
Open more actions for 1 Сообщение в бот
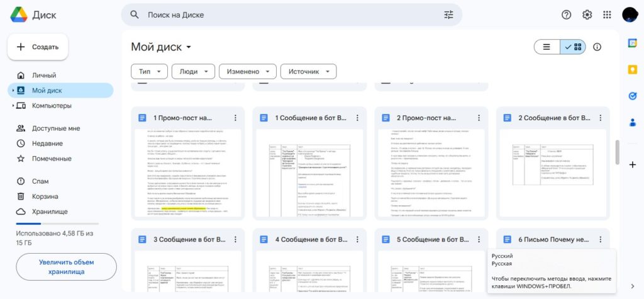[357, 118]
